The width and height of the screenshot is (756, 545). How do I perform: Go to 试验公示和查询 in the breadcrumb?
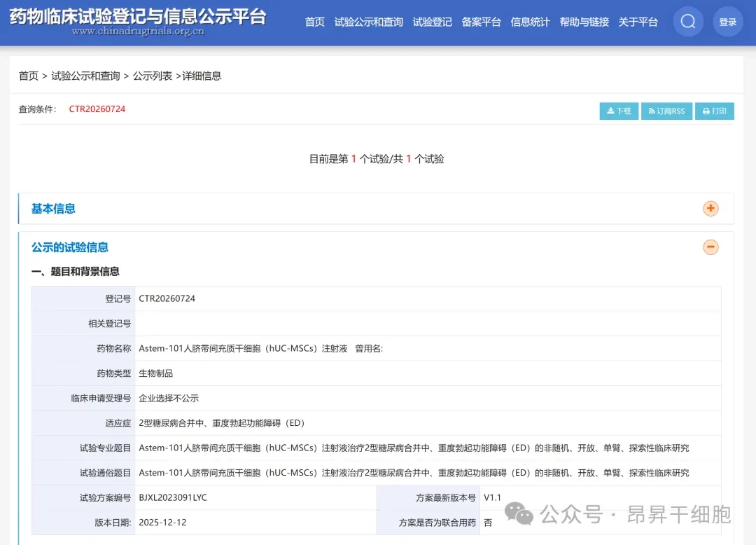click(85, 76)
